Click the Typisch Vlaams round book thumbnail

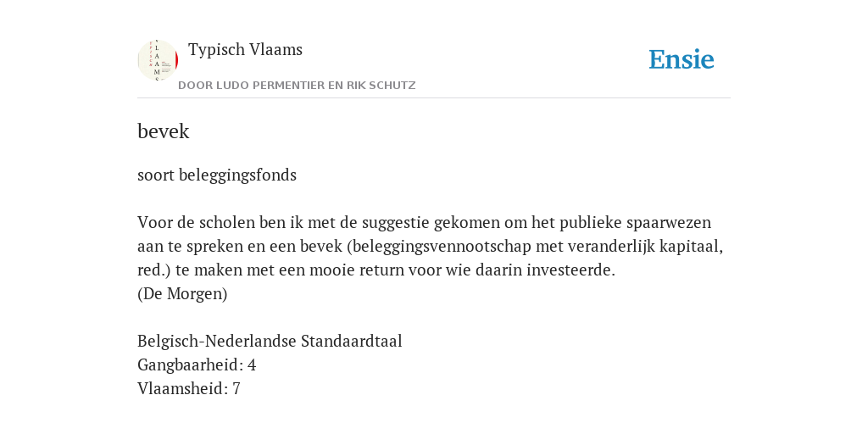pos(158,60)
